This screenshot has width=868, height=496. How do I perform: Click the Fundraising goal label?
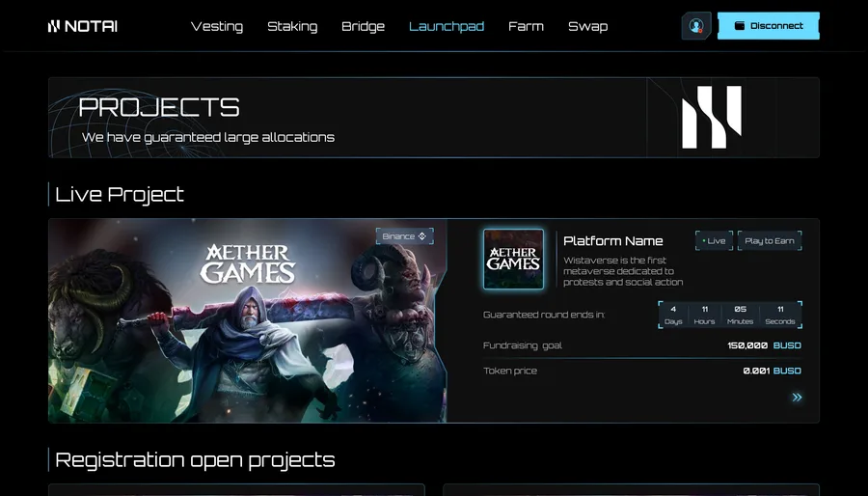pos(523,345)
